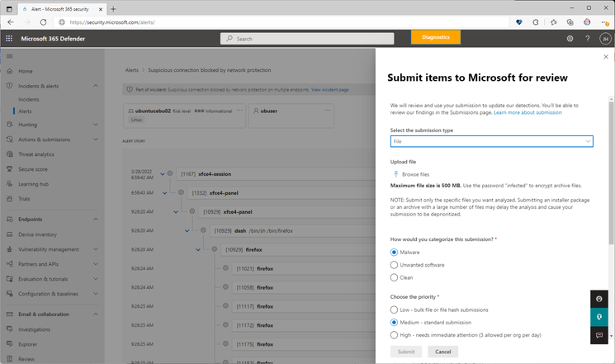Expand Partners and APIs section
This screenshot has width=615, height=364.
pyautogui.click(x=96, y=264)
